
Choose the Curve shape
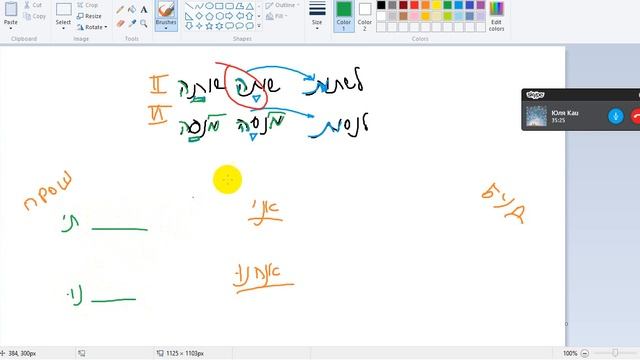[x=199, y=6]
